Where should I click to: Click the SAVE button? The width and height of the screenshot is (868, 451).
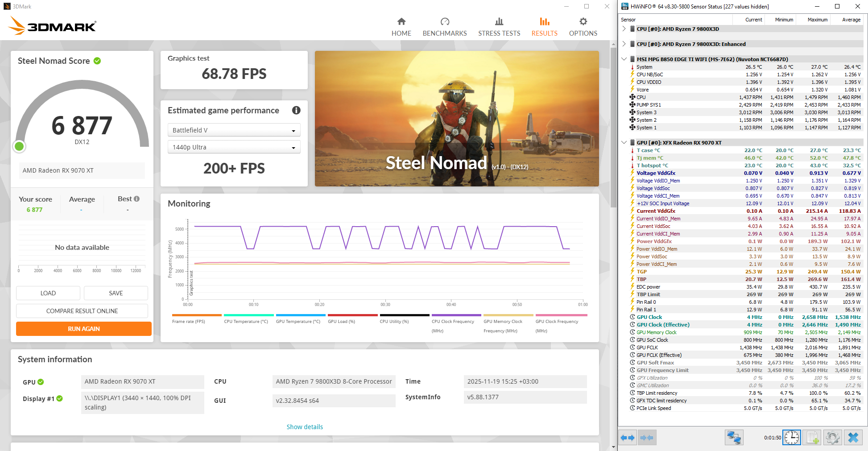[x=116, y=293]
